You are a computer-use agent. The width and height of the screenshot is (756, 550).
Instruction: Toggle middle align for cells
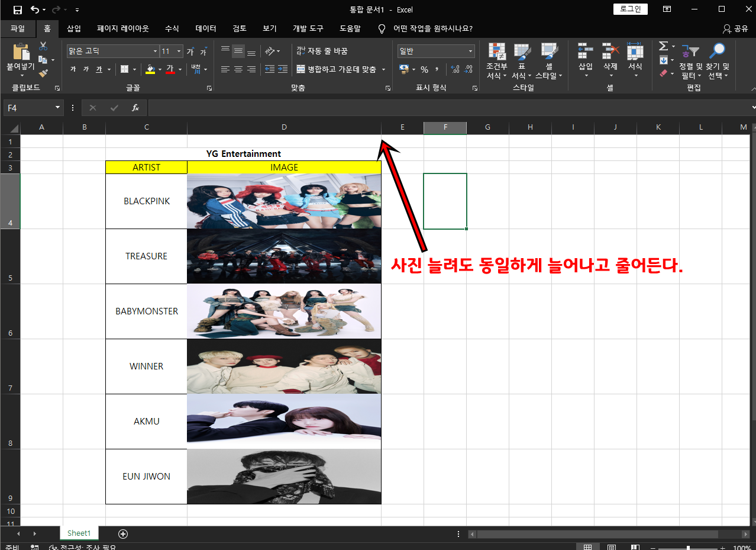pyautogui.click(x=238, y=52)
